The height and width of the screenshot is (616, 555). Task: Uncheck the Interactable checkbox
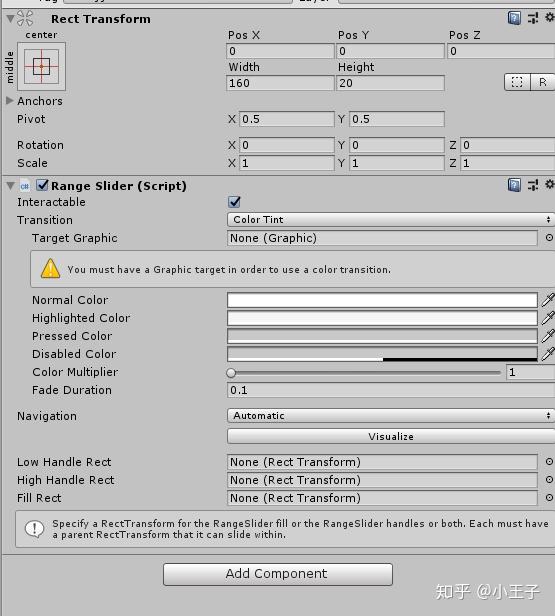[234, 202]
